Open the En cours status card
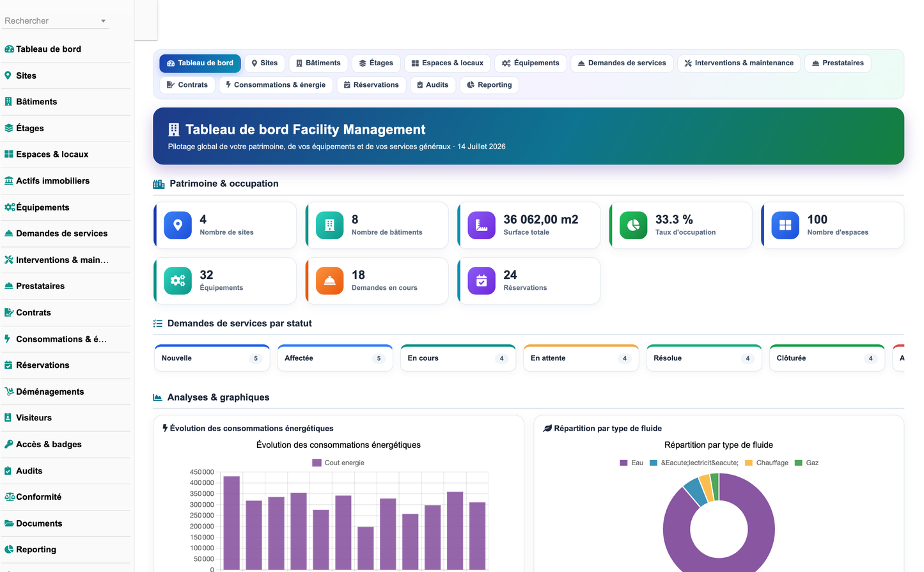 tap(458, 358)
